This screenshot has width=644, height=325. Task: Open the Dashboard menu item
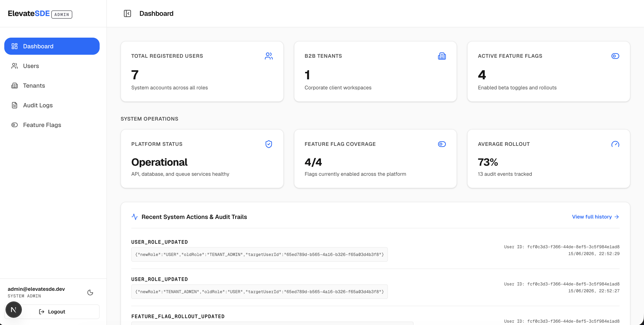coord(52,46)
